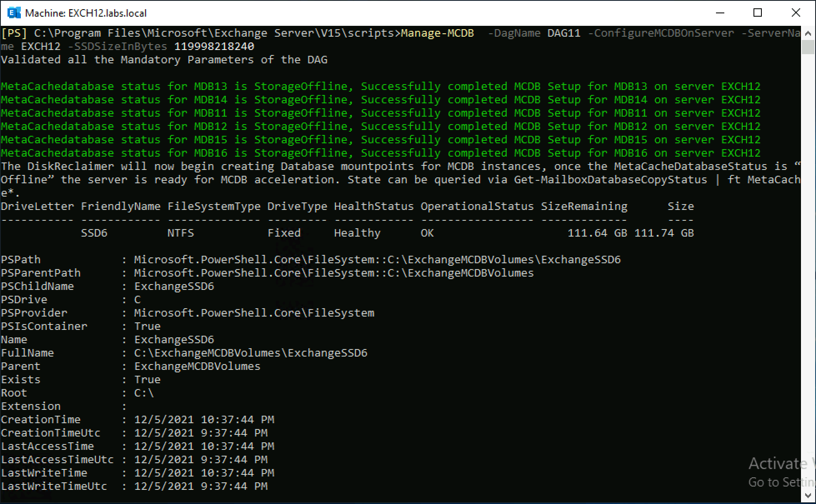Click the MDB13 StorageOffline status line

coord(250,86)
